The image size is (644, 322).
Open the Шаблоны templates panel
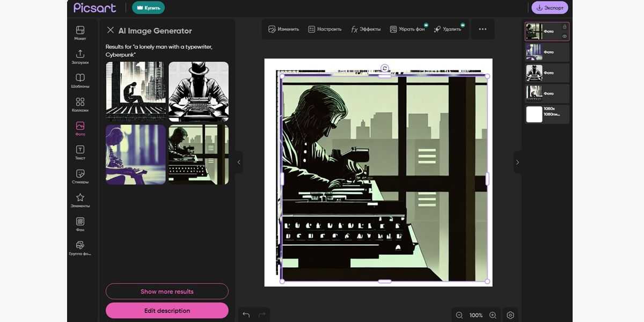click(80, 80)
